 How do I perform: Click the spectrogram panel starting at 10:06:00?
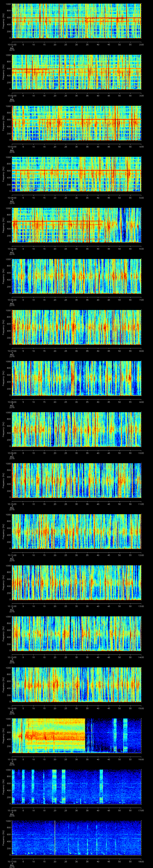click(77, 276)
